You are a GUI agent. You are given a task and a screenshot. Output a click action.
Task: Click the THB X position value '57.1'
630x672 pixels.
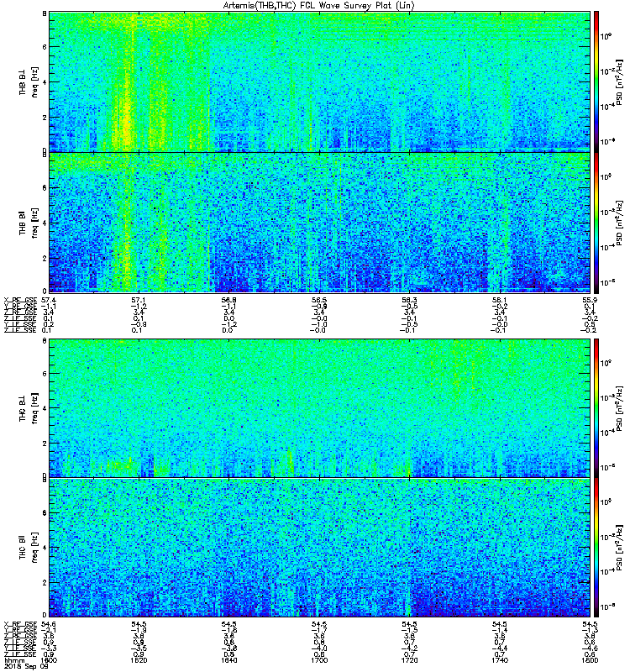[139, 300]
